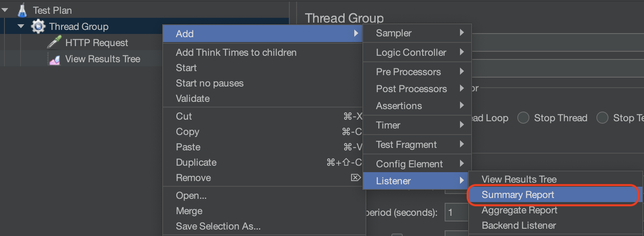The image size is (644, 236).
Task: Choose Summary Report from Listener submenu
Action: [518, 195]
